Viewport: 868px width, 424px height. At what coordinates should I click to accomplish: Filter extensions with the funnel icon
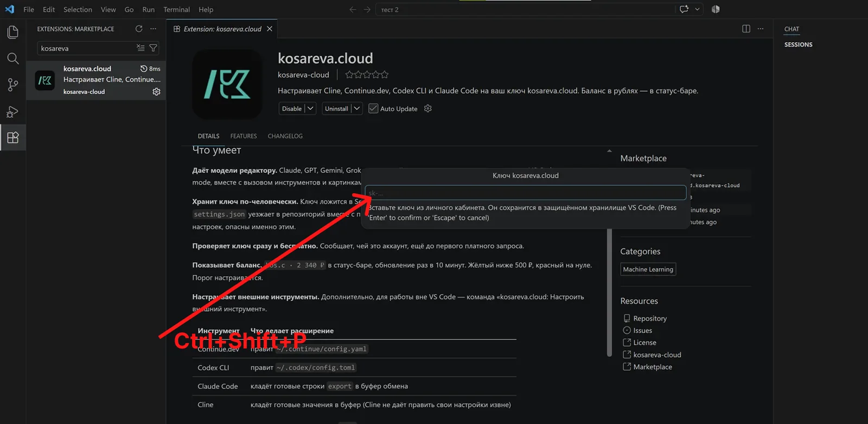(x=153, y=48)
